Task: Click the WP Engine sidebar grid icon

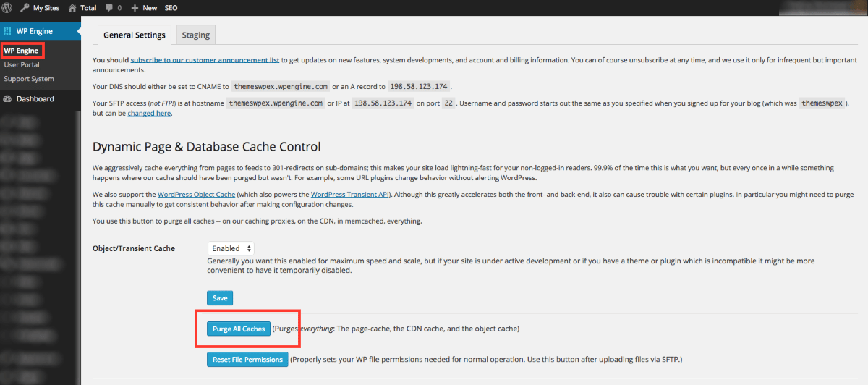Action: click(x=8, y=31)
